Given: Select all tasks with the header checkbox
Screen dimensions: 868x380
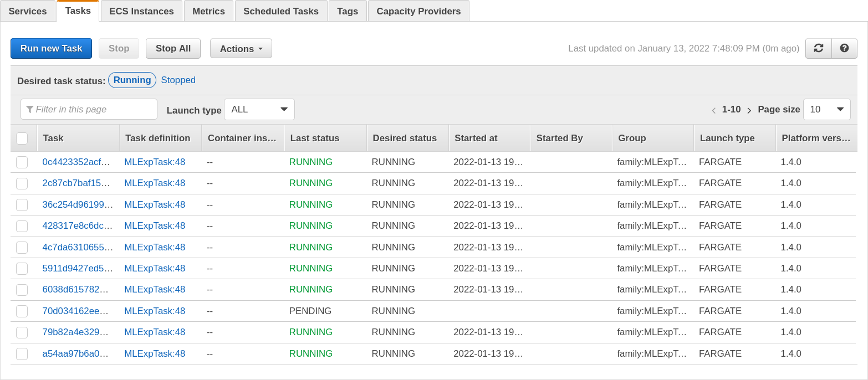Looking at the screenshot, I should [22, 137].
